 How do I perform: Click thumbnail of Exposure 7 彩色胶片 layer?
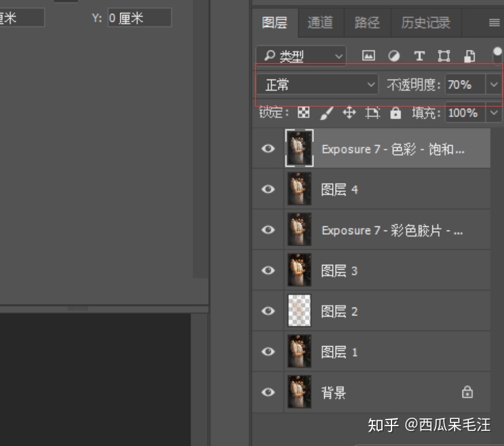click(300, 229)
